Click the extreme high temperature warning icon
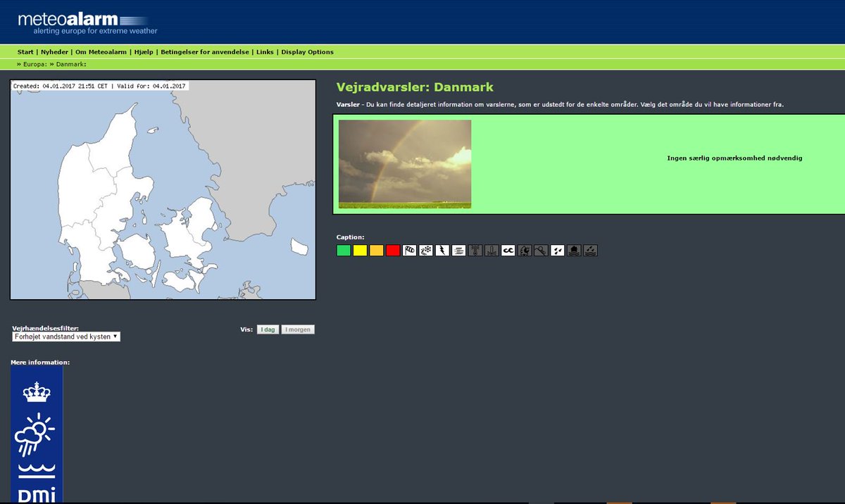Viewport: 845px width, 504px height. coord(474,250)
